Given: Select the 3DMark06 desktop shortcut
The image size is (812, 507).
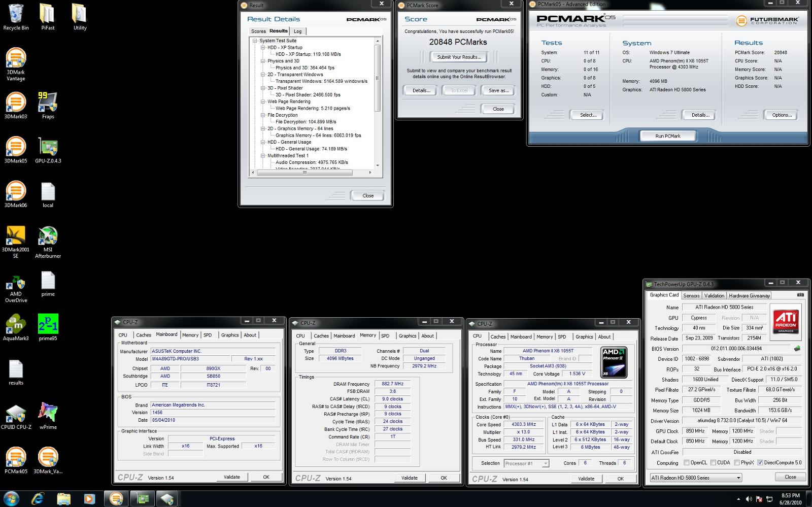Looking at the screenshot, I should (x=16, y=194).
